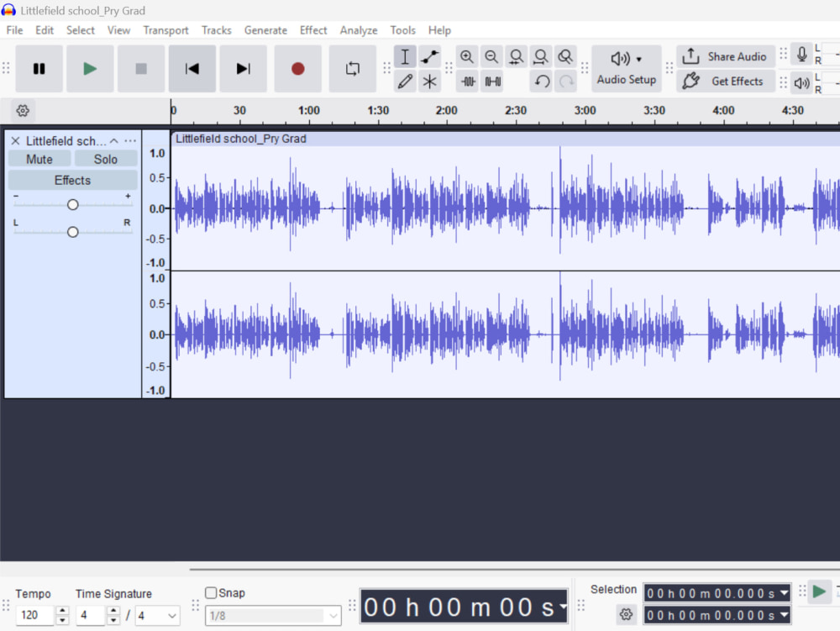The image size is (840, 631).
Task: Click the 4:00 mark on the timeline ruler
Action: 723,110
